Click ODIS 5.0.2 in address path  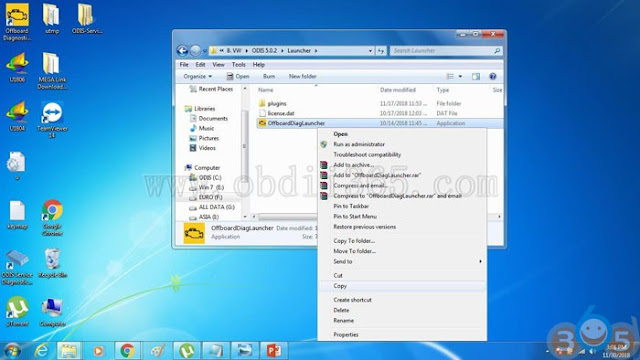tap(264, 51)
